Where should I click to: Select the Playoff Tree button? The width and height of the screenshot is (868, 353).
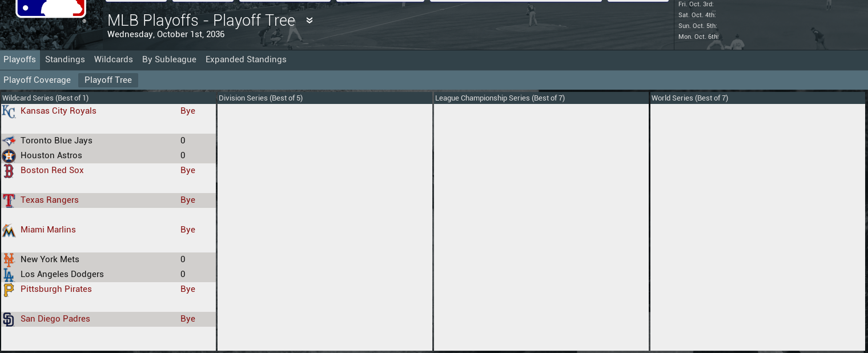(108, 80)
